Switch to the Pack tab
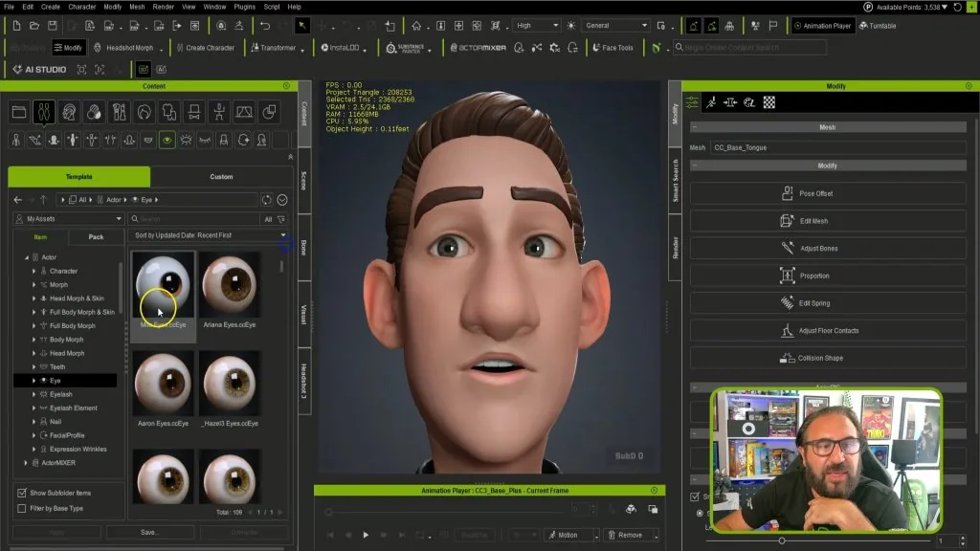980x551 pixels. coord(97,237)
